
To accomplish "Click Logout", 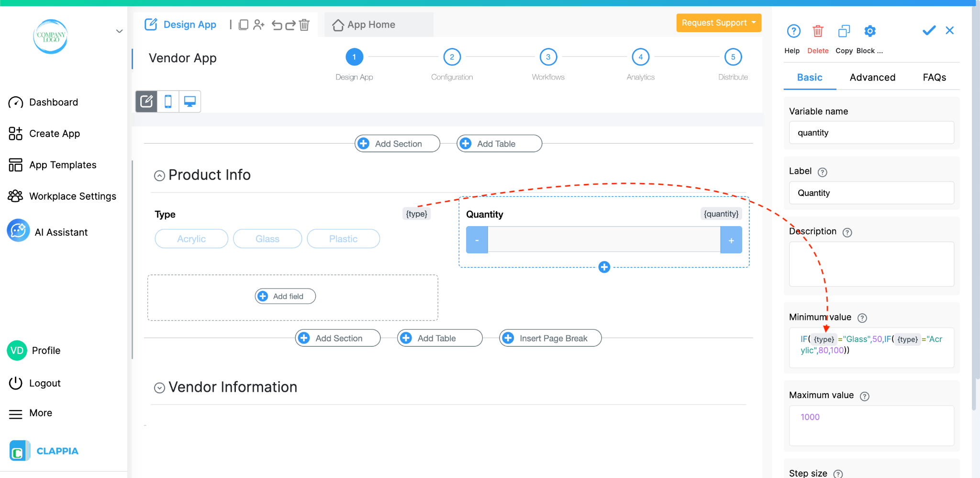I will 34,383.
